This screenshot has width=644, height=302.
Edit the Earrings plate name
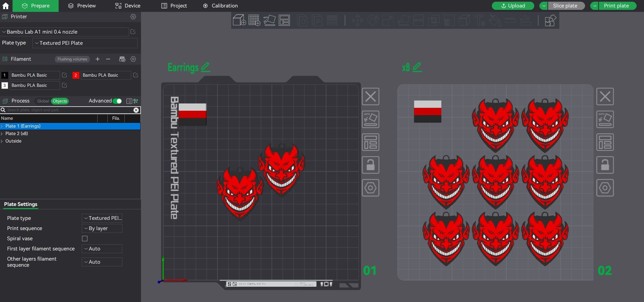coord(205,67)
